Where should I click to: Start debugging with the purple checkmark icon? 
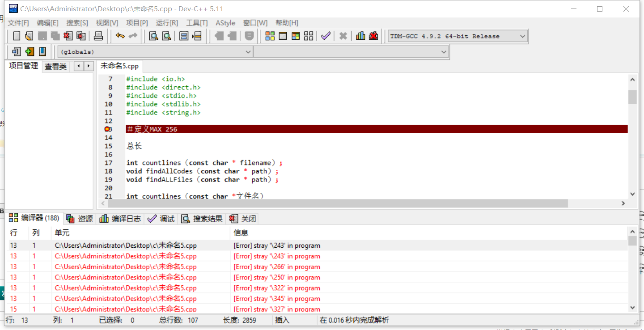click(326, 36)
